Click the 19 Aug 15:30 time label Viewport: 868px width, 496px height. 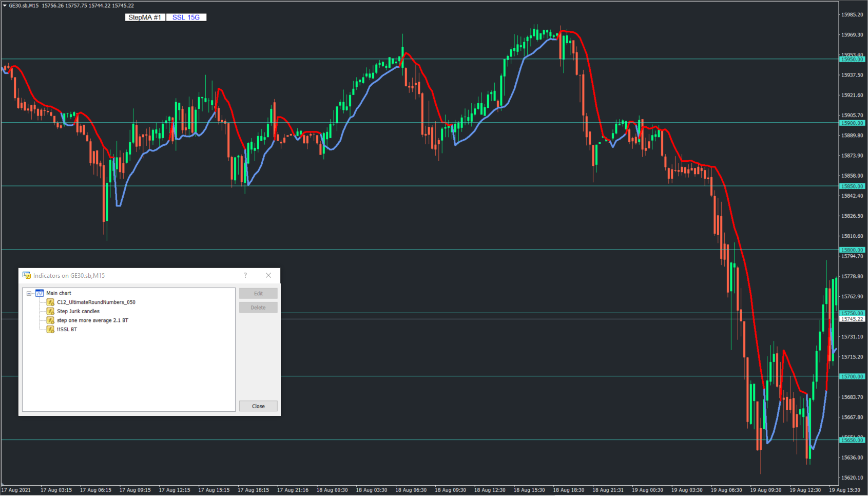point(844,490)
